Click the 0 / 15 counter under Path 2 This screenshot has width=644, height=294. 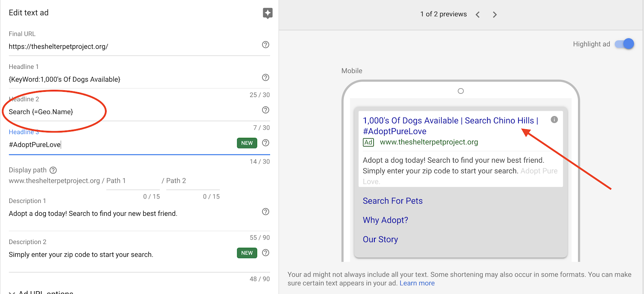coord(211,197)
